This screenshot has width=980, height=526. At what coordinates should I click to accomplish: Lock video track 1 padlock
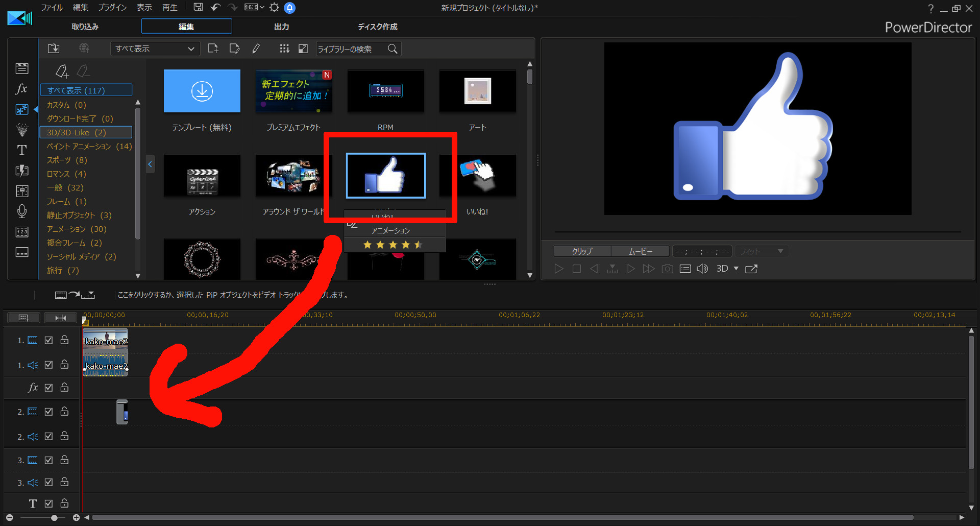point(64,340)
